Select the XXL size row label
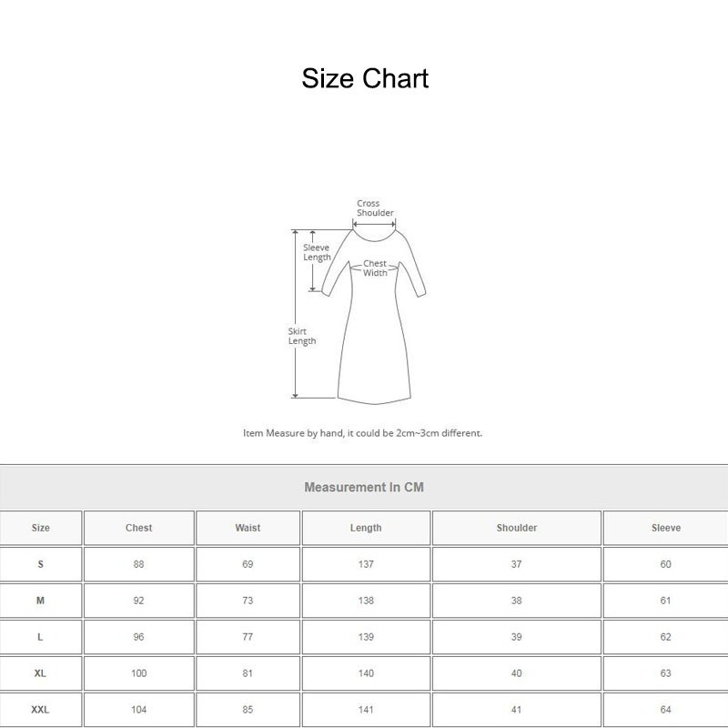Screen dimensions: 728x728 [41, 710]
